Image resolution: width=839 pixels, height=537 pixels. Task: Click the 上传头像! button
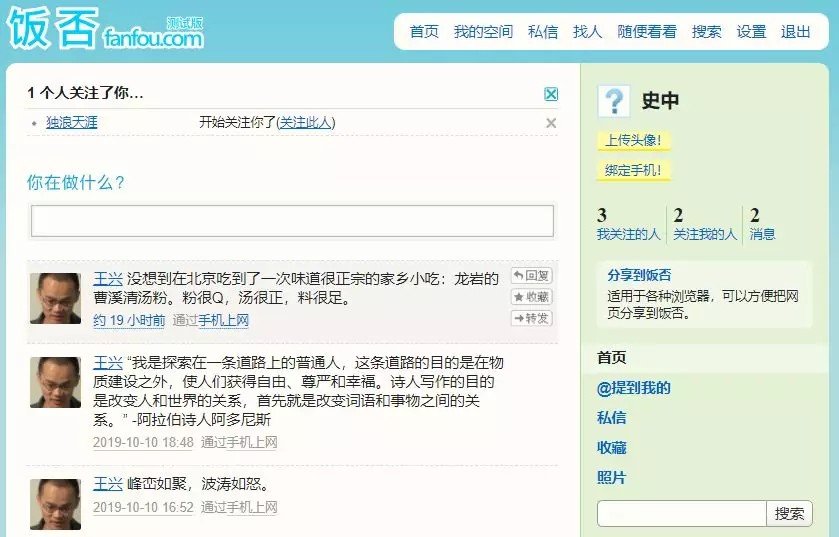(x=634, y=141)
